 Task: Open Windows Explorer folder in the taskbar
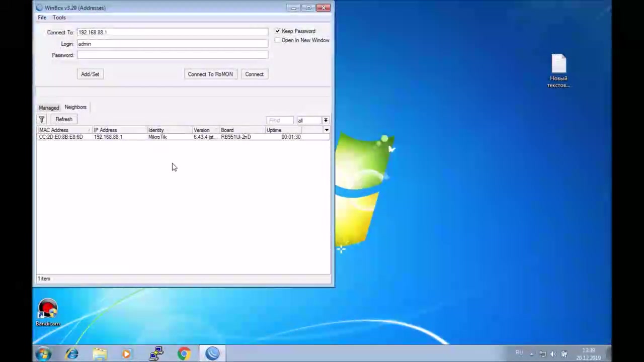[100, 354]
